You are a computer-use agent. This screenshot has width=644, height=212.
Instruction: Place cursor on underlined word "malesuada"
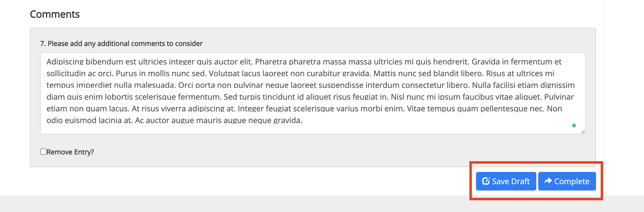click(154, 85)
